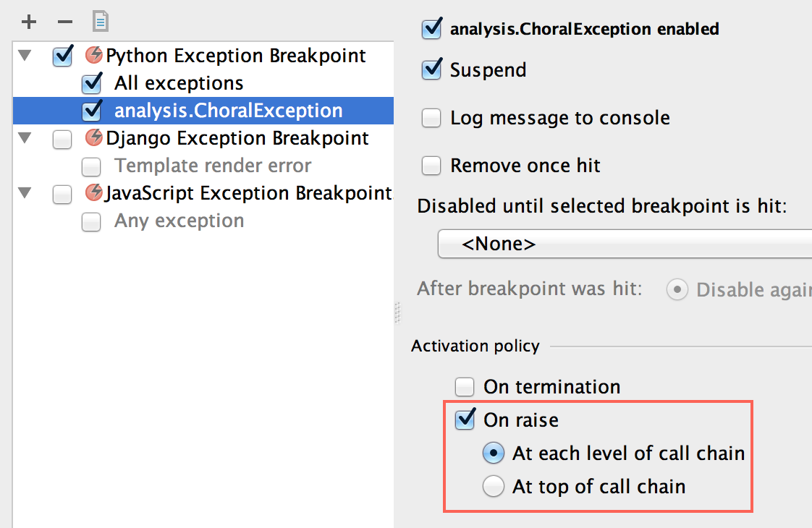Select the Any exception tree item

(179, 221)
